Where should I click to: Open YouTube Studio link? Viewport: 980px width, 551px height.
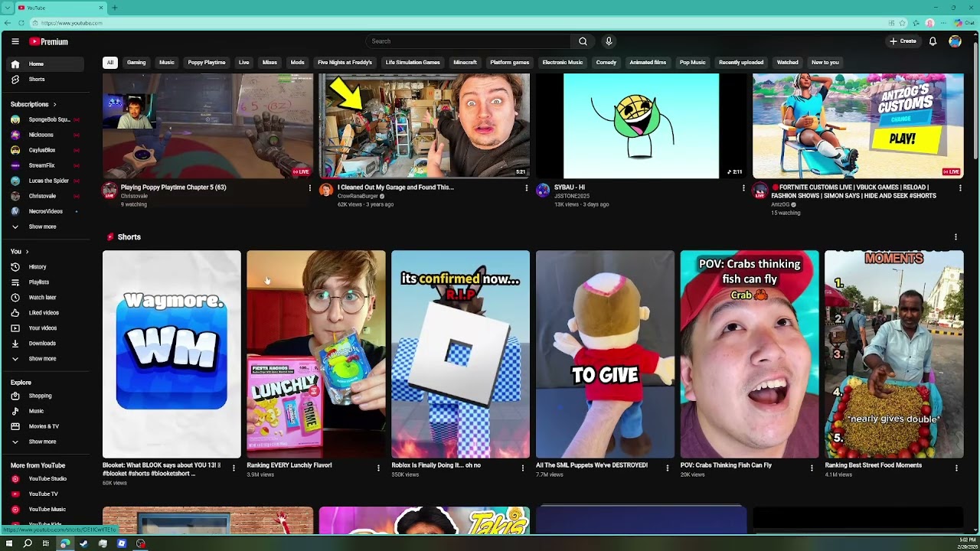pos(46,479)
